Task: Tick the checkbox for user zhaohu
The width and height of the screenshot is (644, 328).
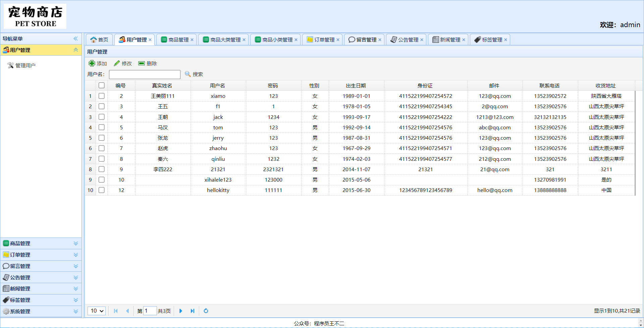Action: point(102,148)
